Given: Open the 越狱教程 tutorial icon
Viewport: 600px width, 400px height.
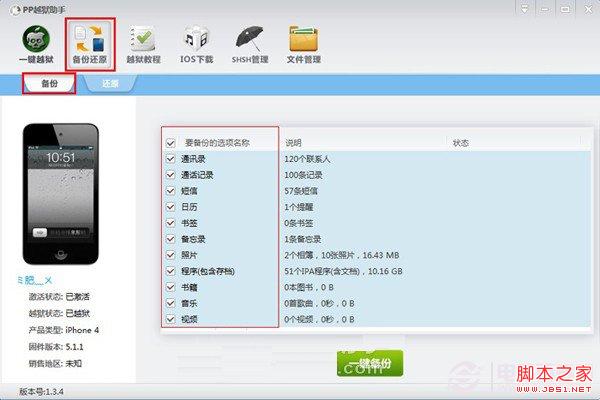Looking at the screenshot, I should click(143, 44).
